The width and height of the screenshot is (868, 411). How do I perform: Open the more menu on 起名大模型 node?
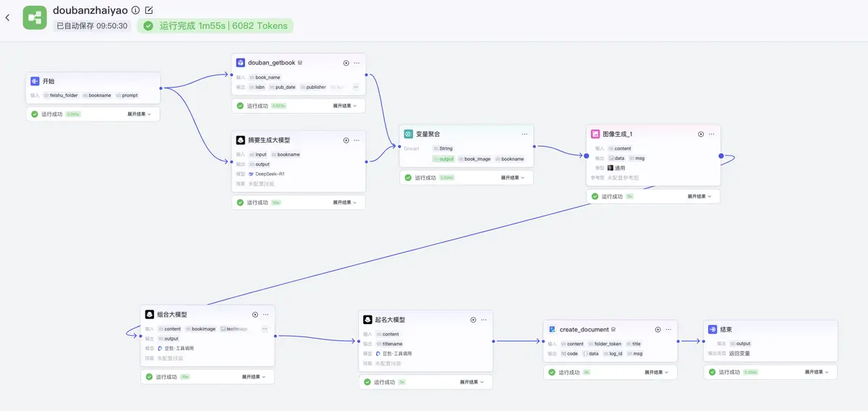(x=484, y=320)
